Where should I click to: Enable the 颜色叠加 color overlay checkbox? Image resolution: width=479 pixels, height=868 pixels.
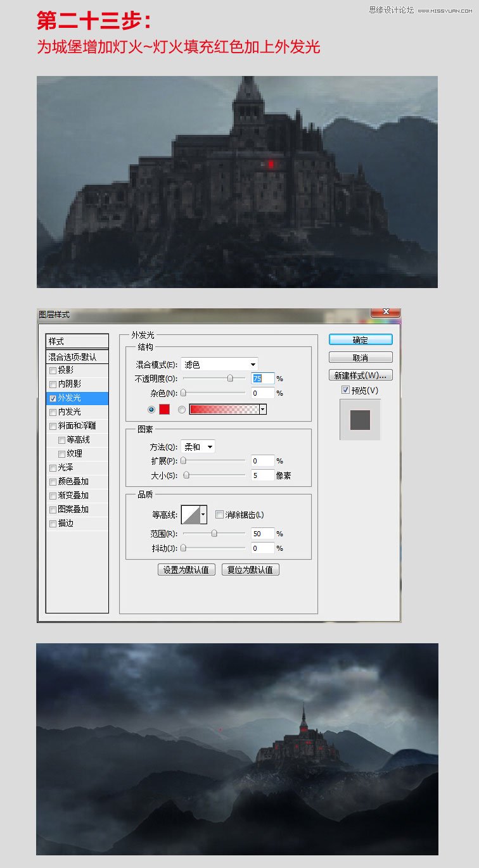[x=53, y=482]
